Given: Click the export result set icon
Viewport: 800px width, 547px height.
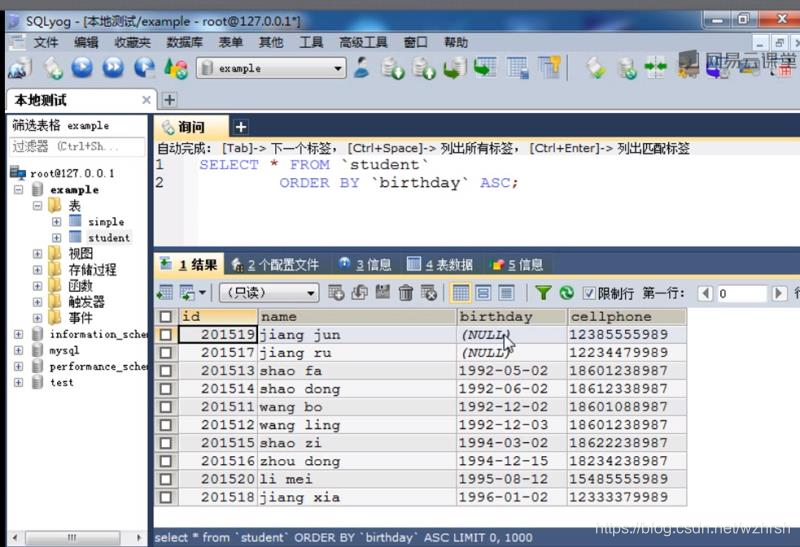Looking at the screenshot, I should pos(165,293).
